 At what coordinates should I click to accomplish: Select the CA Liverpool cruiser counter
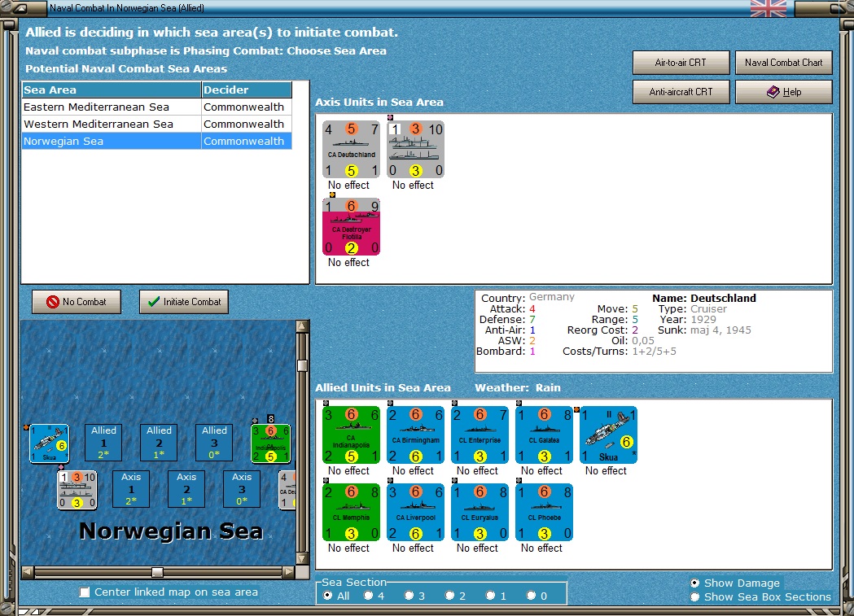click(415, 513)
